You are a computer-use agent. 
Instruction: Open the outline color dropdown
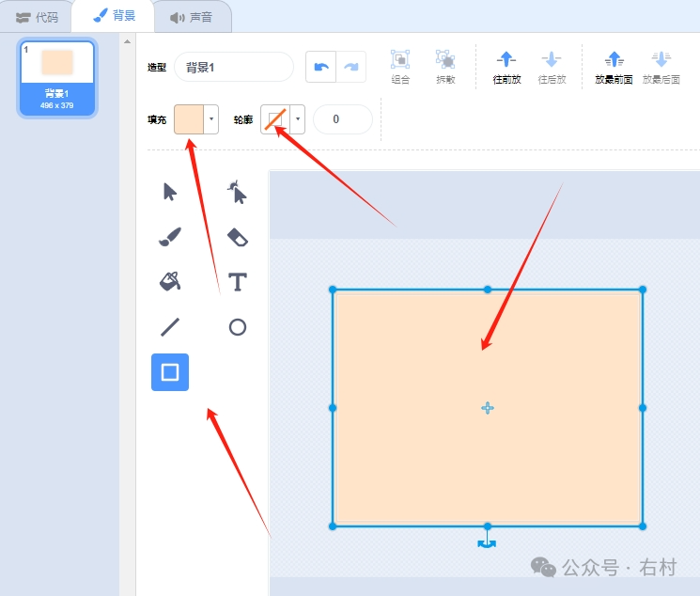[298, 119]
